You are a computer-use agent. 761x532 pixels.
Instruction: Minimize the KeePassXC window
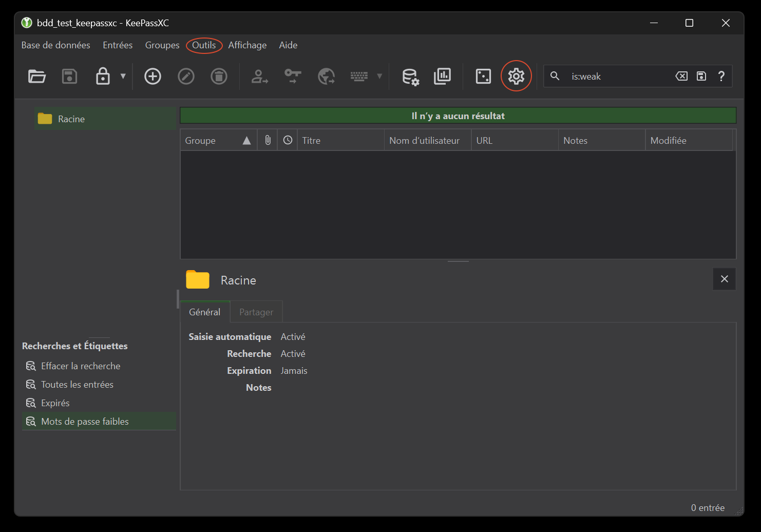click(654, 23)
